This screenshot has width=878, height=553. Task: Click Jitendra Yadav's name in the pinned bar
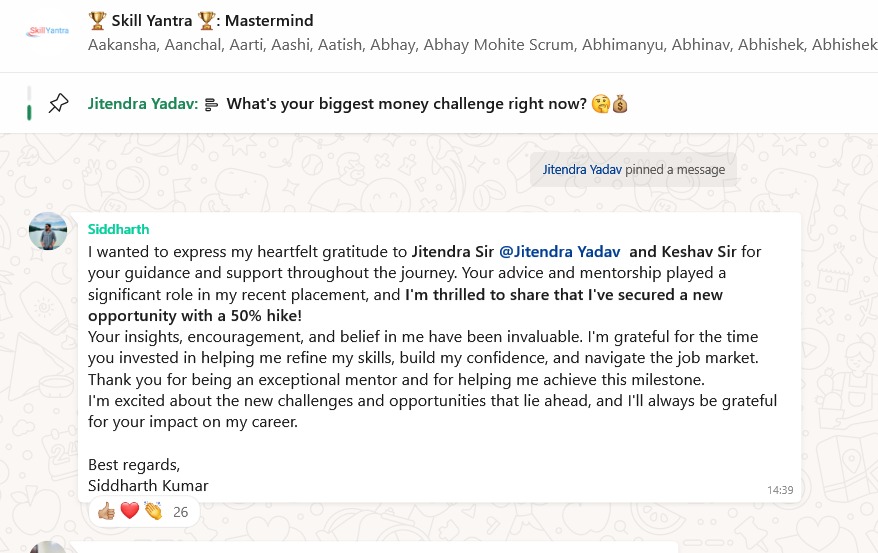coord(141,104)
